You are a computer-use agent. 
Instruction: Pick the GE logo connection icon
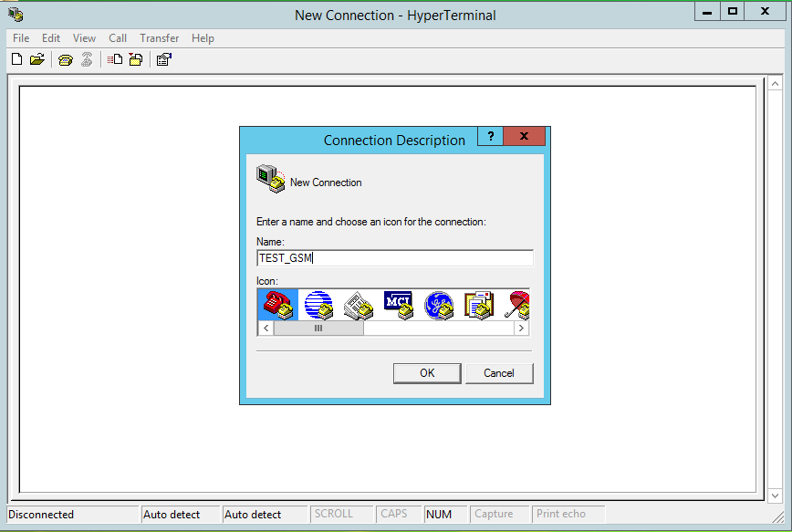(439, 305)
